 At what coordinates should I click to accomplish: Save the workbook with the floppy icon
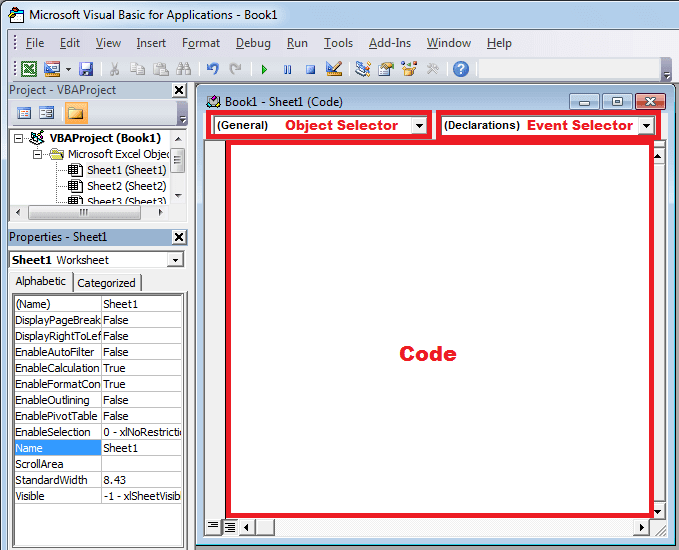tap(86, 69)
